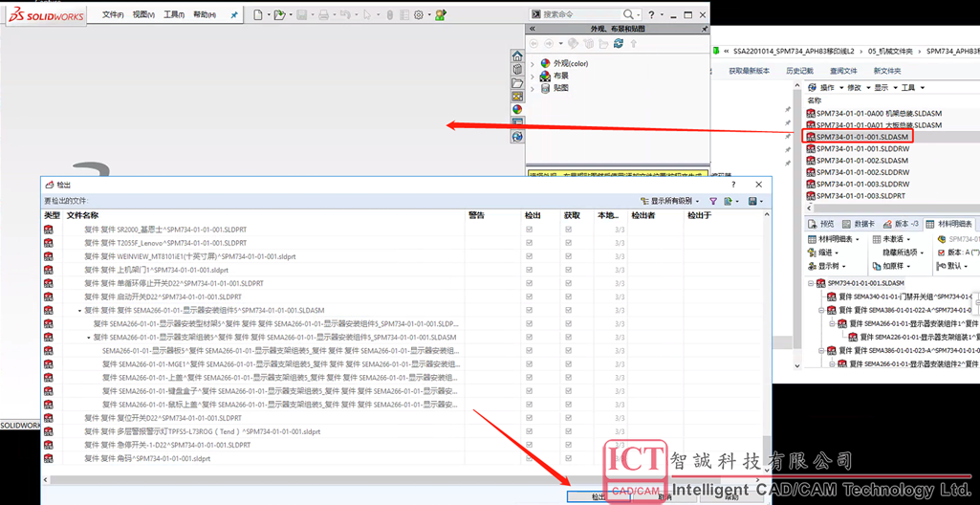Toggle checkout checkbox for SR2000 row
Screen dimensions: 980x505
(530, 230)
